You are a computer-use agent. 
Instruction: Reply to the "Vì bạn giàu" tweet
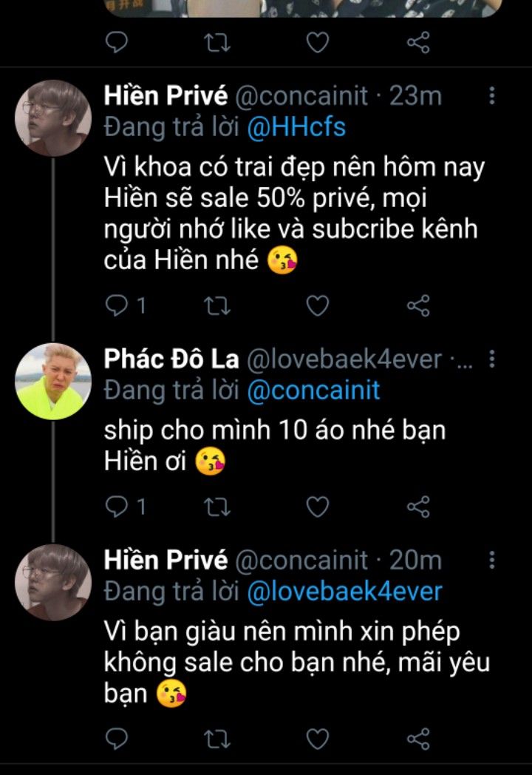pos(117,738)
